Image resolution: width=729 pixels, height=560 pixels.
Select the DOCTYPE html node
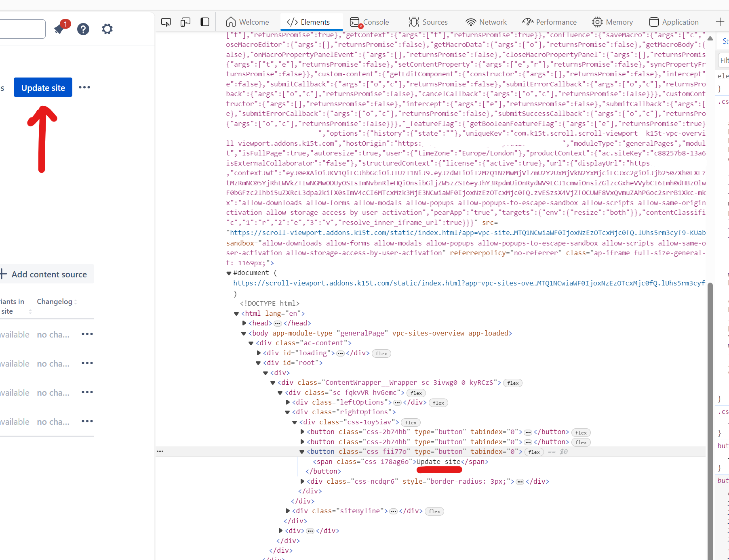(x=270, y=304)
